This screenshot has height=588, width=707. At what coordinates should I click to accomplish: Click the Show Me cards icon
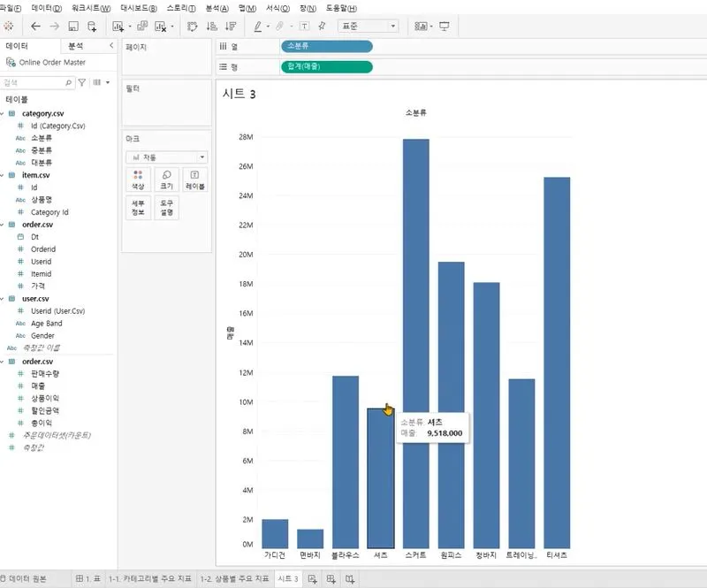(x=421, y=27)
